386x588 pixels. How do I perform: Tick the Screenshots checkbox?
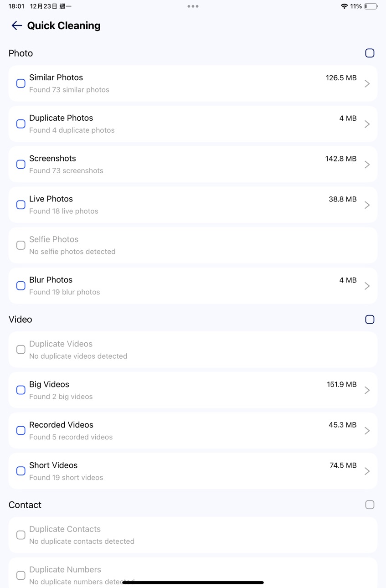coord(21,165)
